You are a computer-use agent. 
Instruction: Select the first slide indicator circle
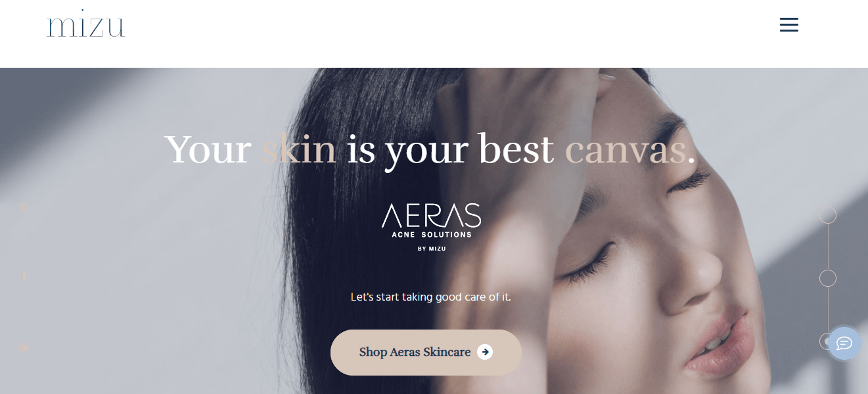[828, 215]
